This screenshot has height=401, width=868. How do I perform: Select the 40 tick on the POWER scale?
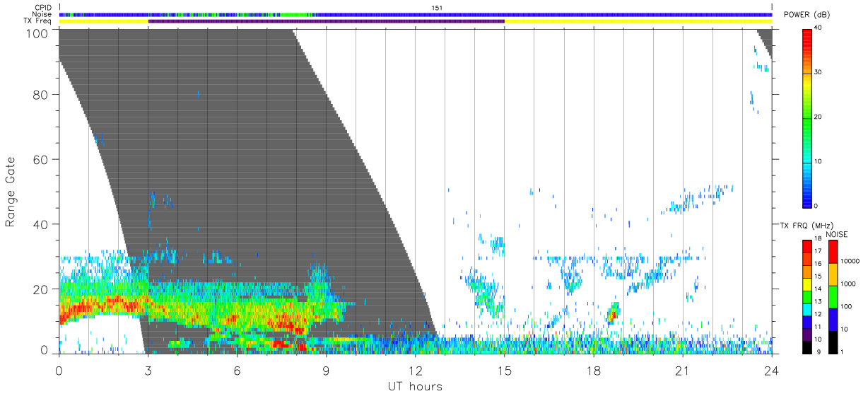[x=818, y=28]
